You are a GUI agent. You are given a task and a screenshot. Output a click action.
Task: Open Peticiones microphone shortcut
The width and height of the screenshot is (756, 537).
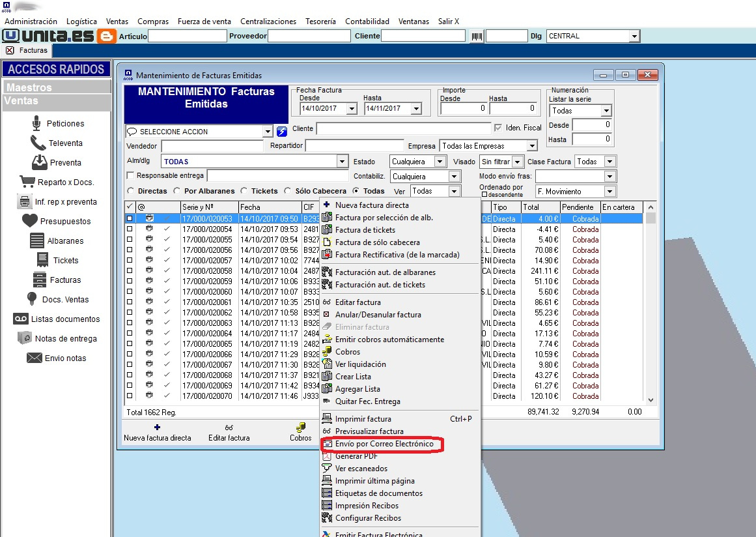pos(36,124)
